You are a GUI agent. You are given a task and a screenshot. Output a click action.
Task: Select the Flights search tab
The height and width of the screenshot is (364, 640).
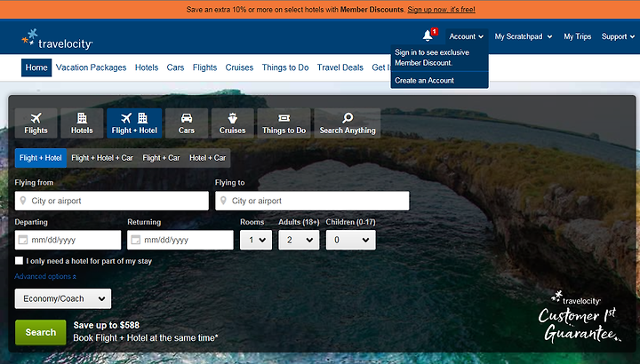(36, 123)
